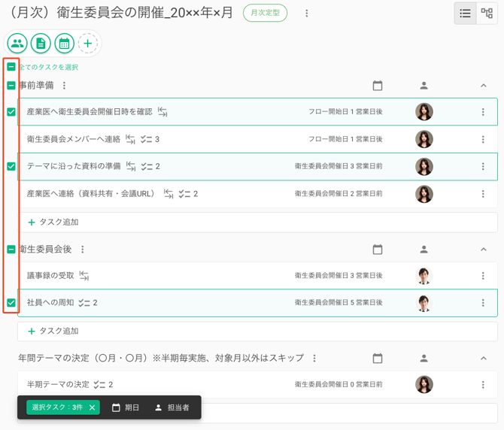
Task: Open menu for 衛生委員会メンバーへ連絡 row
Action: [x=483, y=139]
